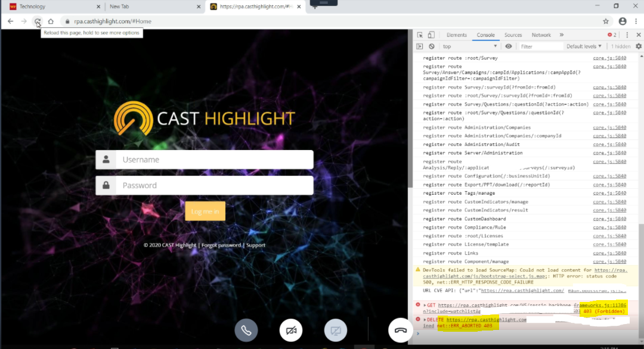The width and height of the screenshot is (644, 349).
Task: Go back to the previous page
Action: point(11,21)
